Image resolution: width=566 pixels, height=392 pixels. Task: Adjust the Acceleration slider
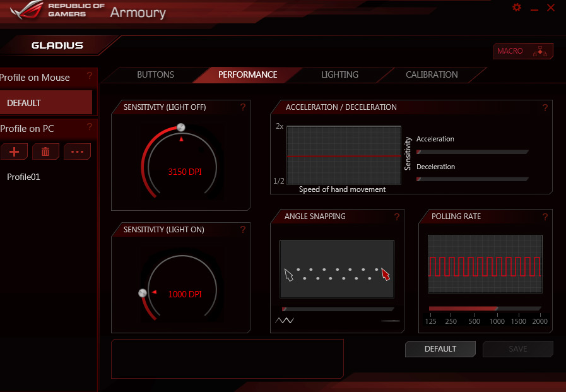click(x=473, y=152)
